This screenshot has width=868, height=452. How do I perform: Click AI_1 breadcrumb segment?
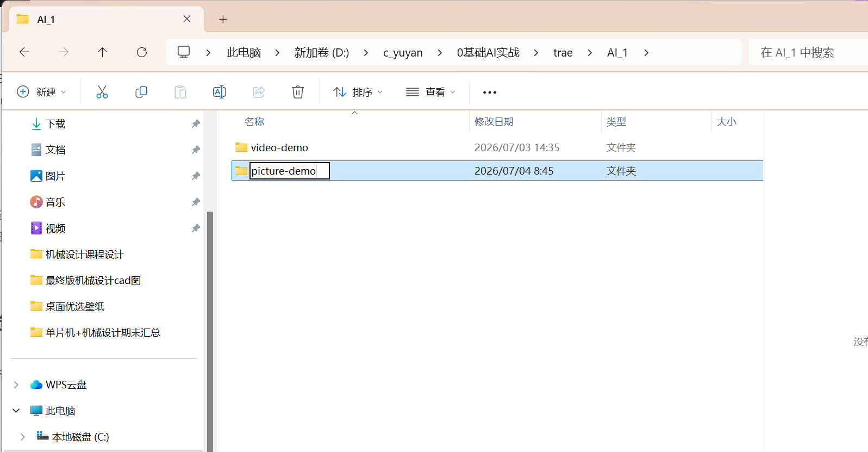617,53
